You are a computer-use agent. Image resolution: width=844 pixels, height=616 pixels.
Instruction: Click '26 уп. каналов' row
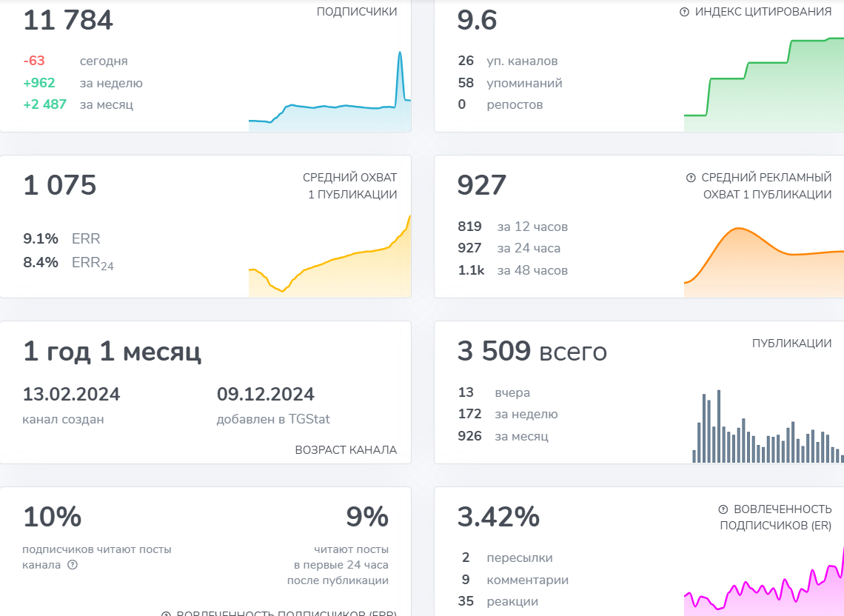click(x=508, y=61)
